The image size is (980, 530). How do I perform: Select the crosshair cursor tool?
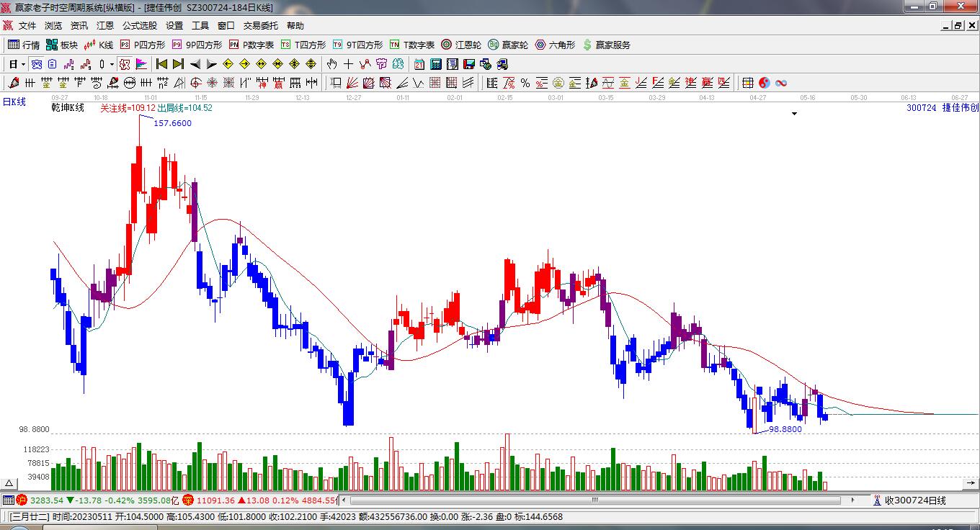click(348, 64)
